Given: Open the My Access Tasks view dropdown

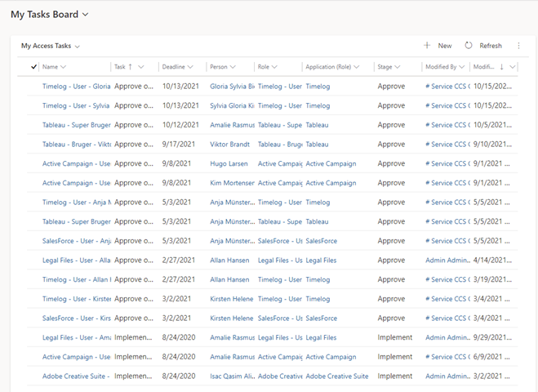Looking at the screenshot, I should (77, 47).
